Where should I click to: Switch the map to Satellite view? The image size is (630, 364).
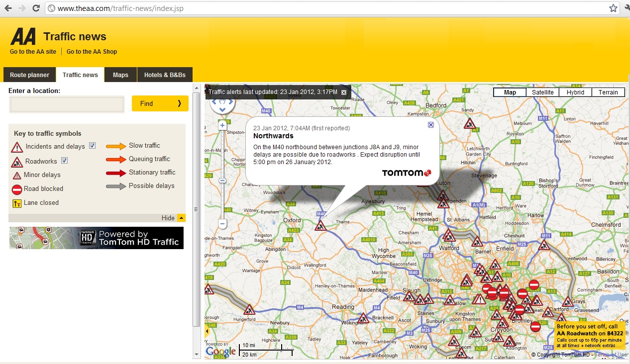coord(542,92)
